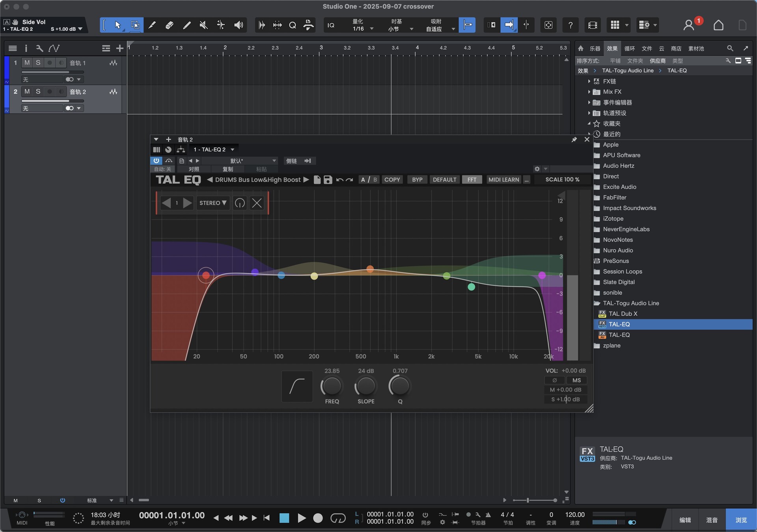
Task: Select the Split tool
Action: 152,25
